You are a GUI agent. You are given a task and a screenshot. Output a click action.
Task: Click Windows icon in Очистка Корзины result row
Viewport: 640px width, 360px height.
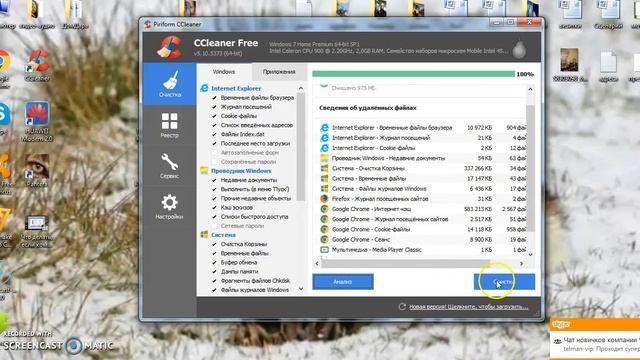click(x=324, y=168)
